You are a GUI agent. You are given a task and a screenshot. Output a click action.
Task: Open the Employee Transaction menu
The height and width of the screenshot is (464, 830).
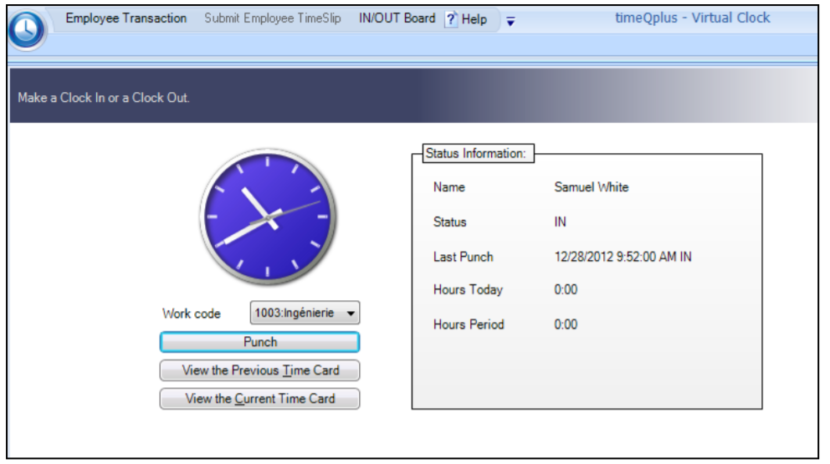click(126, 19)
